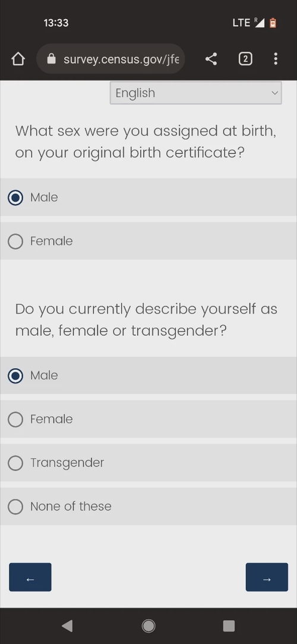This screenshot has height=644, width=297.
Task: Select Female for sex assigned at birth
Action: 148,241
